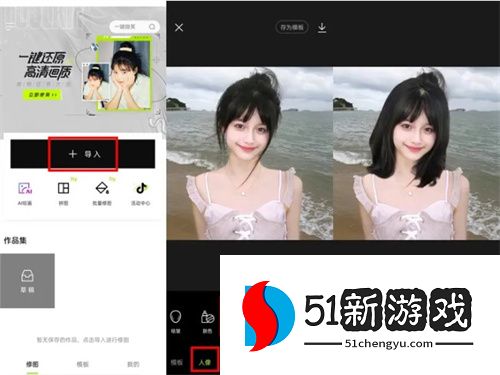This screenshot has width=500, height=375.
Task: Tap the 导入 import button
Action: pos(83,154)
